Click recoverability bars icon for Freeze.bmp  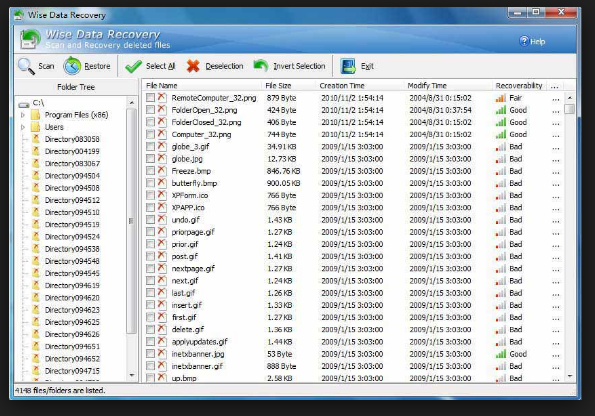[501, 171]
